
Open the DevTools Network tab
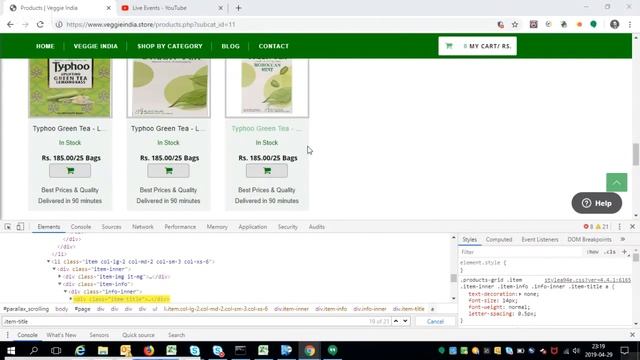pyautogui.click(x=143, y=227)
